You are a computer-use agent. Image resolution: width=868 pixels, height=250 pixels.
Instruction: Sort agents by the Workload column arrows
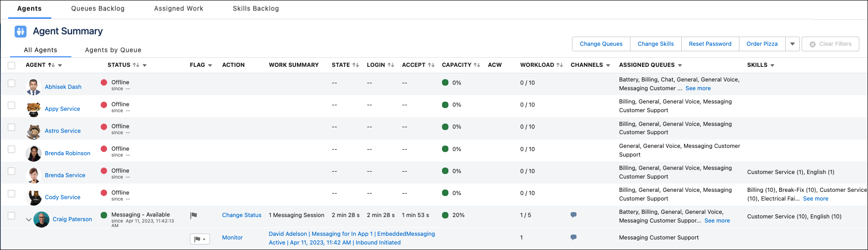coord(560,65)
